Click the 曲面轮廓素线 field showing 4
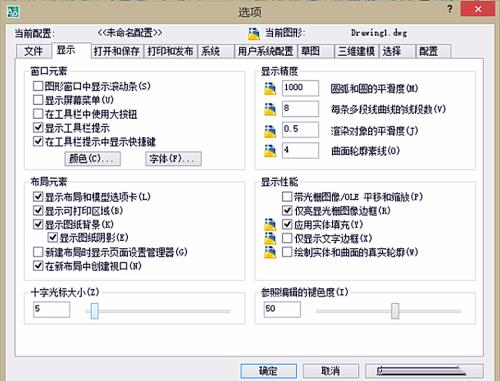The image size is (500, 381). pos(300,150)
